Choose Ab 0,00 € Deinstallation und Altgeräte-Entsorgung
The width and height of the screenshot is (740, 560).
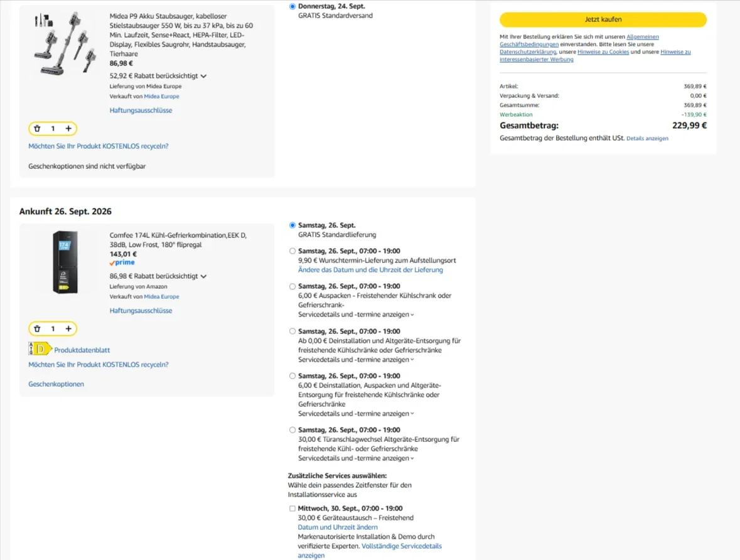pyautogui.click(x=292, y=331)
